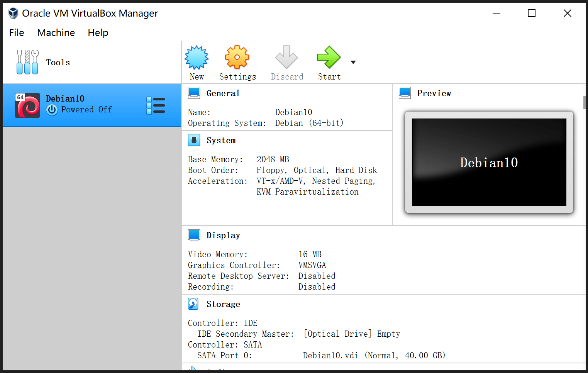Open the Settings gear icon
588x373 pixels.
click(237, 57)
